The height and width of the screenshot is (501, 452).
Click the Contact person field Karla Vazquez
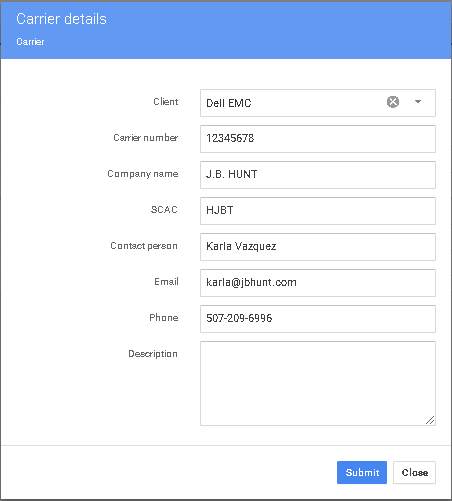pyautogui.click(x=318, y=247)
